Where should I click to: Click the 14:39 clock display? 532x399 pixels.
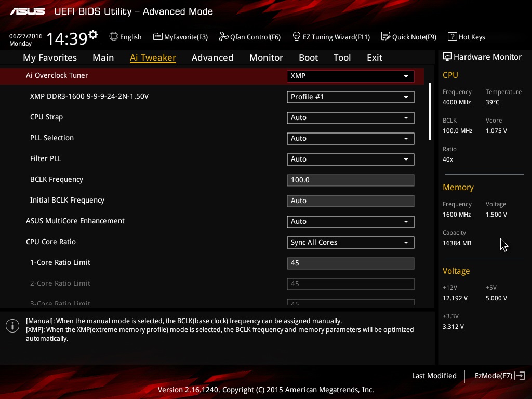[x=67, y=38]
